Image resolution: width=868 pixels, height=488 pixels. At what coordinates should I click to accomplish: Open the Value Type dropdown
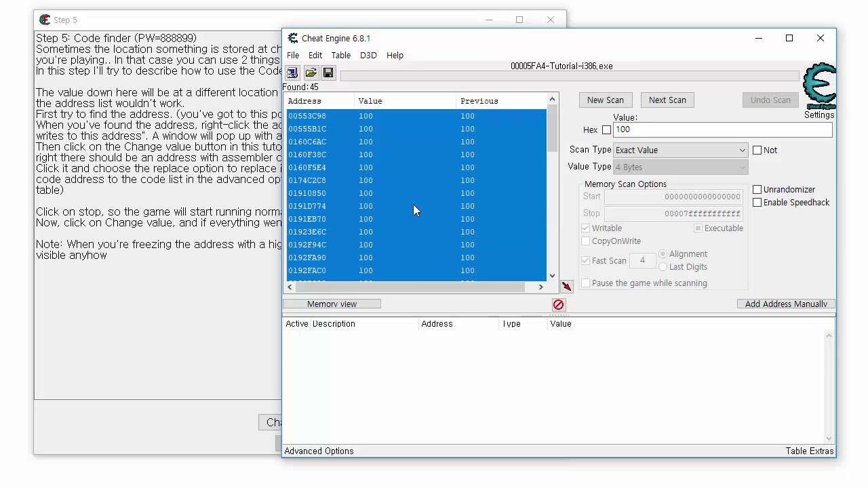pyautogui.click(x=680, y=167)
